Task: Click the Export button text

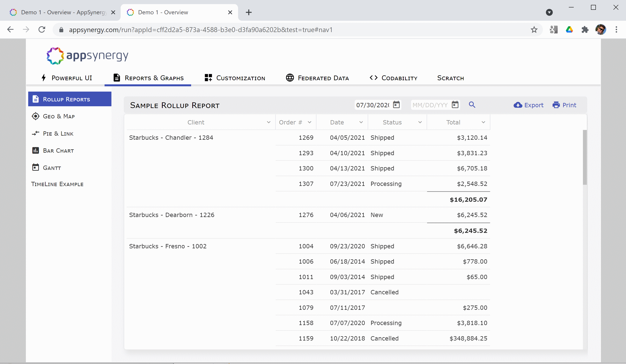Action: tap(534, 105)
